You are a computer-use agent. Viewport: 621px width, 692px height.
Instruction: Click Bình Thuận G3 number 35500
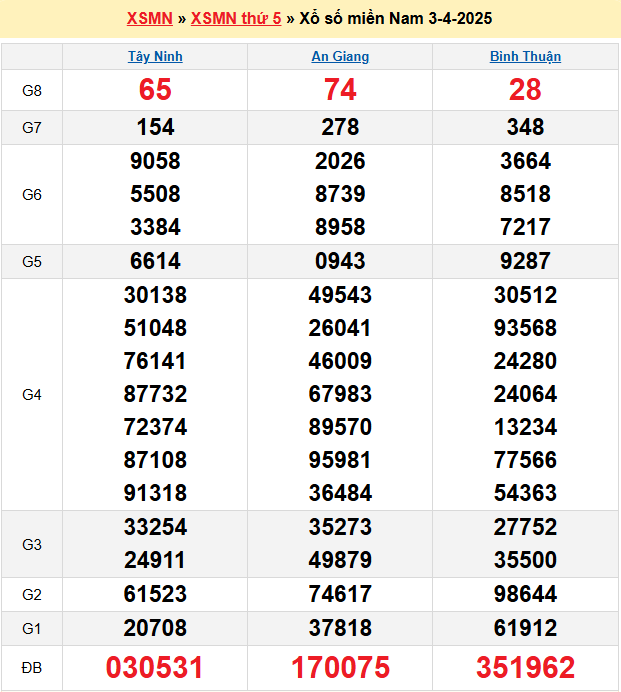pos(525,560)
